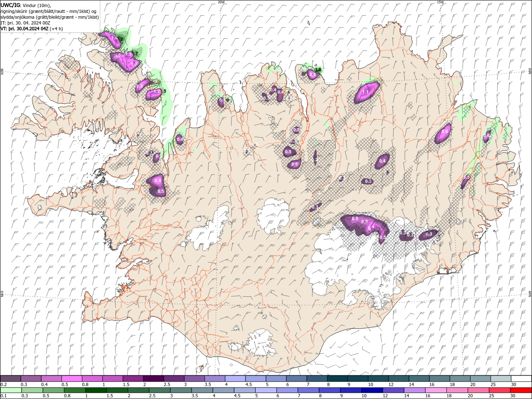Select the dark teal top-row swatch labeled 8

[337, 379]
